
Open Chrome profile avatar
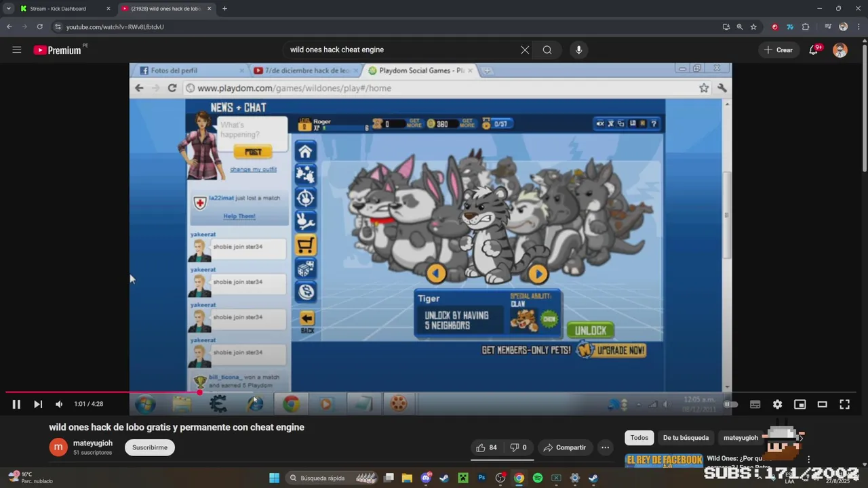[x=843, y=27]
